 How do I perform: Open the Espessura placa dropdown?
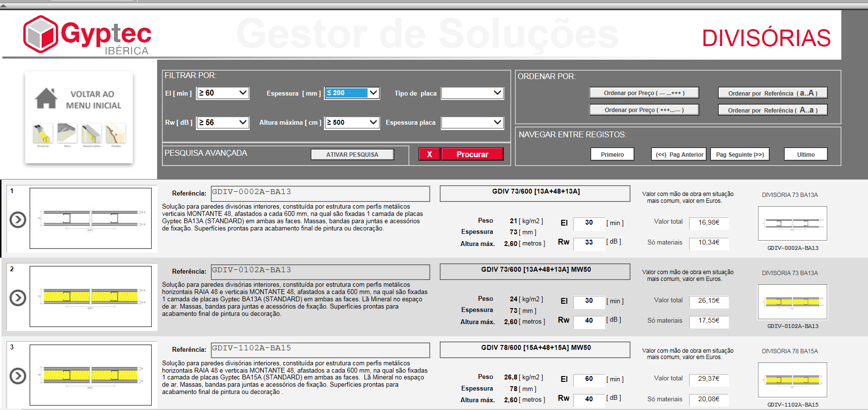pos(472,122)
